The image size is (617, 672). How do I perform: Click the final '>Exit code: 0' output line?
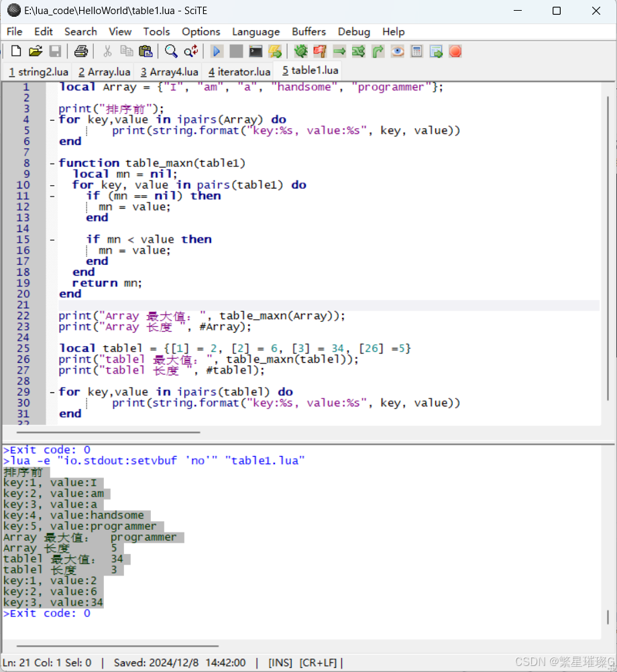(47, 613)
